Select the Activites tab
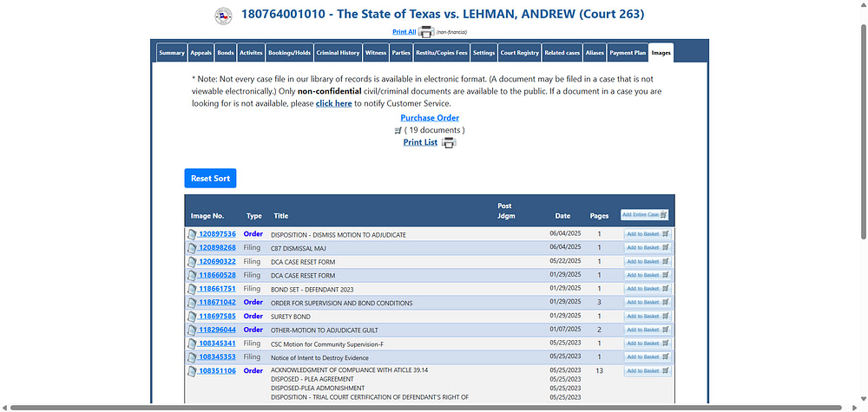Screen dimensions: 868x412 coord(251,53)
